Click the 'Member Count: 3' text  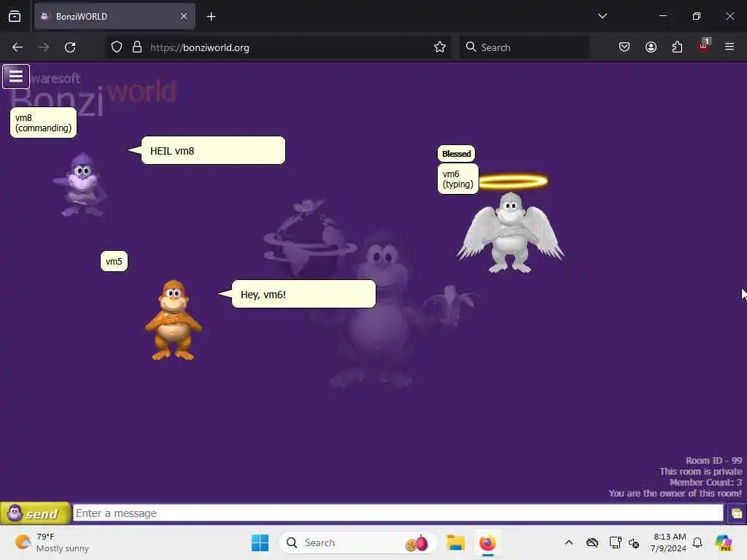pyautogui.click(x=705, y=483)
